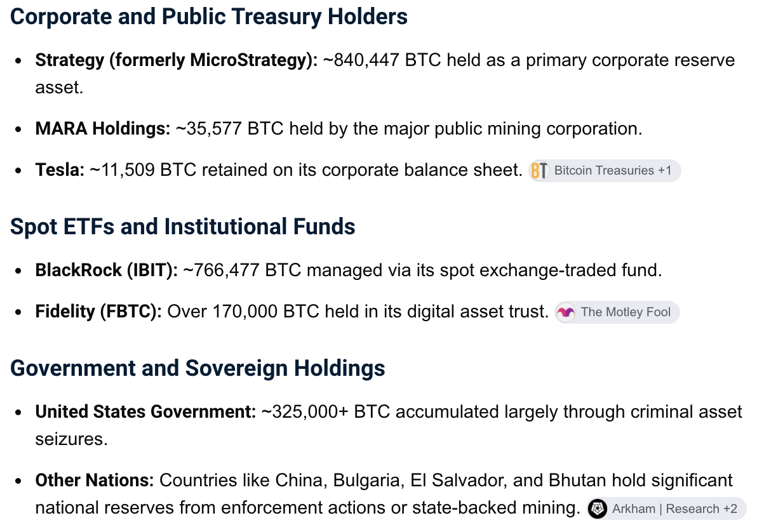Click the Corporate and Public Treasury Holders heading
Image resolution: width=757 pixels, height=532 pixels.
pyautogui.click(x=208, y=17)
